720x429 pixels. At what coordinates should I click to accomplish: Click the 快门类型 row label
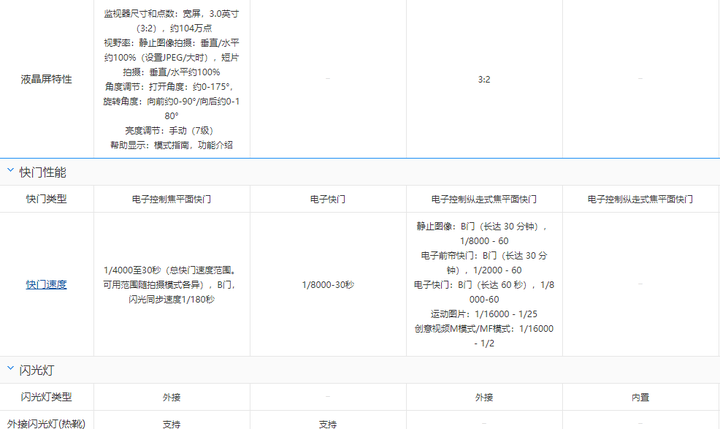point(46,199)
